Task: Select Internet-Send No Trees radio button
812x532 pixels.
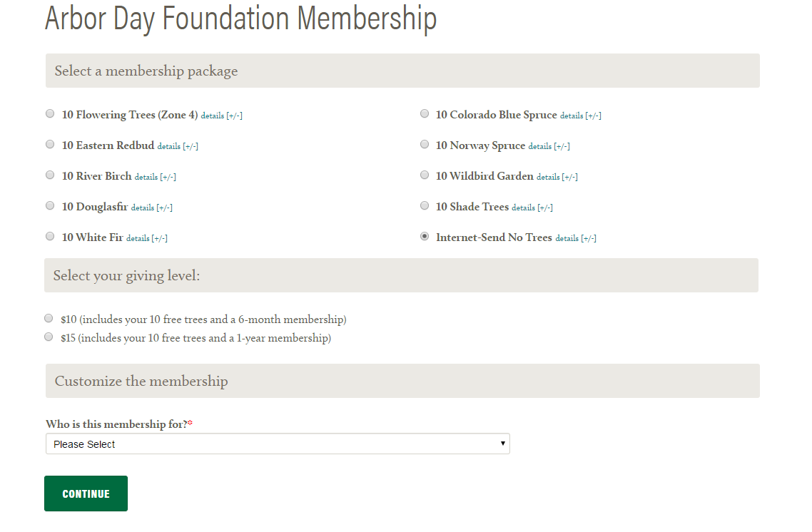Action: coord(424,237)
